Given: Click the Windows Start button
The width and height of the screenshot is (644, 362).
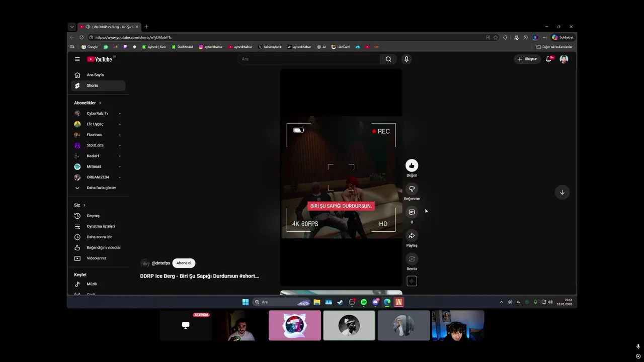Looking at the screenshot, I should [x=246, y=302].
